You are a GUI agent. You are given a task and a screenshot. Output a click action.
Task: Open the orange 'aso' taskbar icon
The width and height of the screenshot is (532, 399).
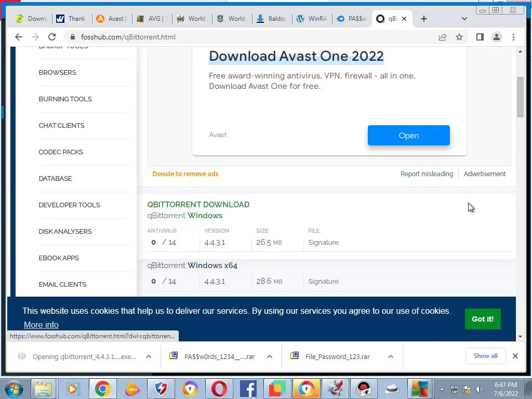(132, 389)
